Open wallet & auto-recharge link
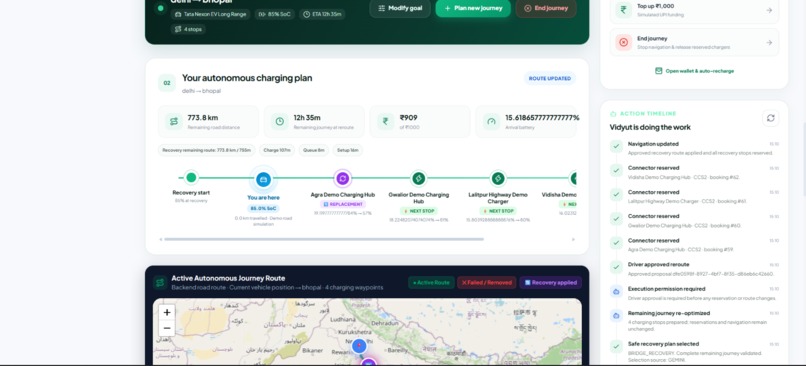This screenshot has height=366, width=806. click(694, 71)
